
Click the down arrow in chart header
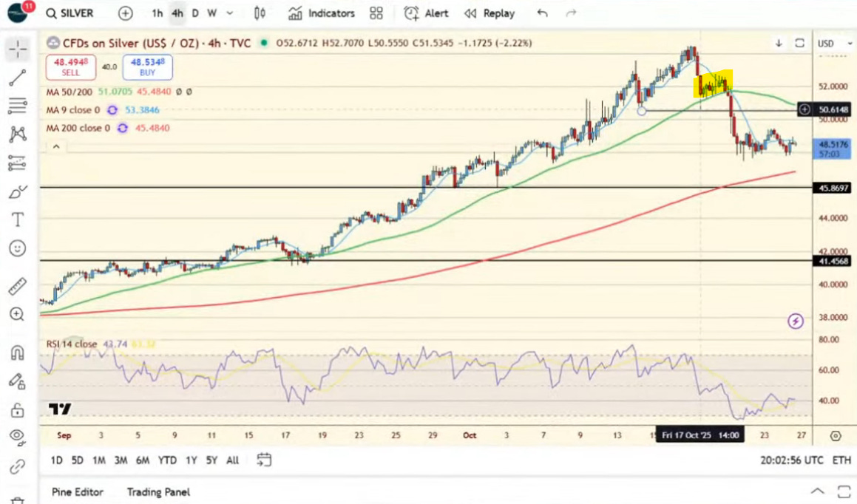(x=779, y=43)
